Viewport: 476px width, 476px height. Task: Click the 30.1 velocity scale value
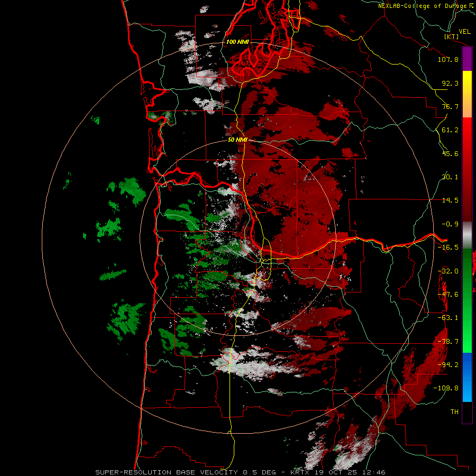(x=450, y=177)
